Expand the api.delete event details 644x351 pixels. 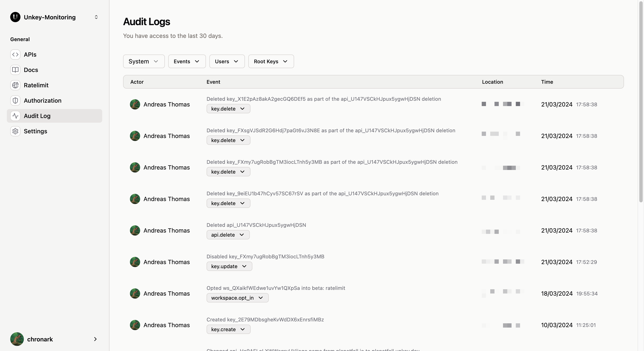[228, 235]
